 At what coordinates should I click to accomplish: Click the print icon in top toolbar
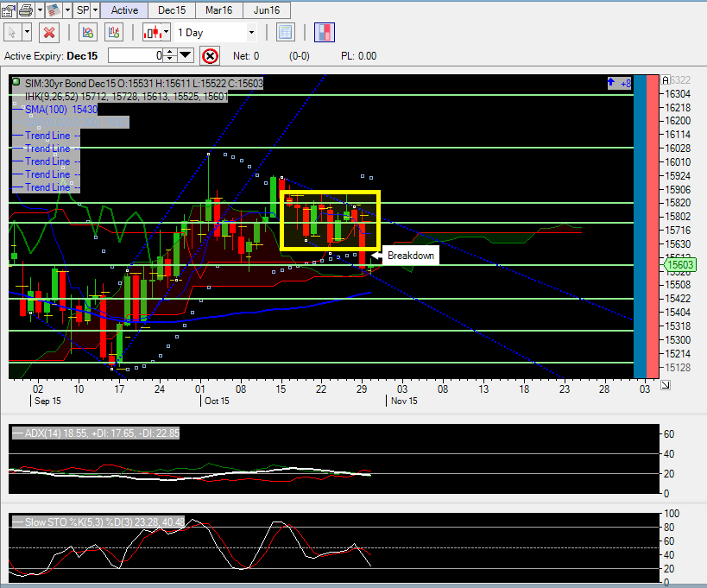(25, 10)
